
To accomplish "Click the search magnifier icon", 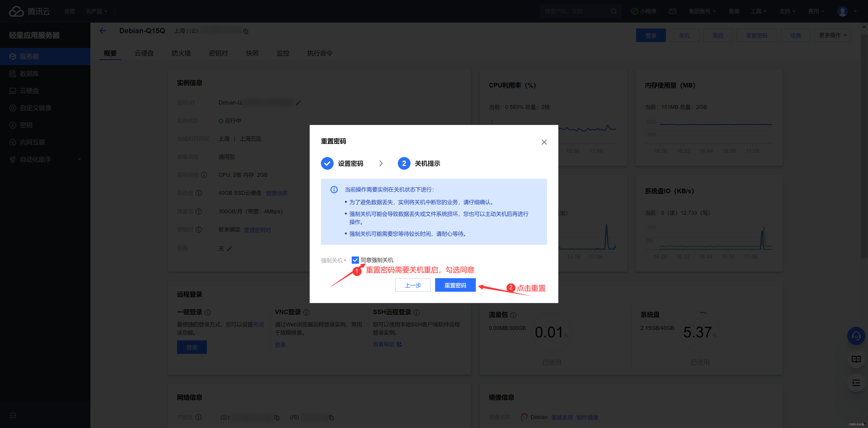I will [614, 12].
